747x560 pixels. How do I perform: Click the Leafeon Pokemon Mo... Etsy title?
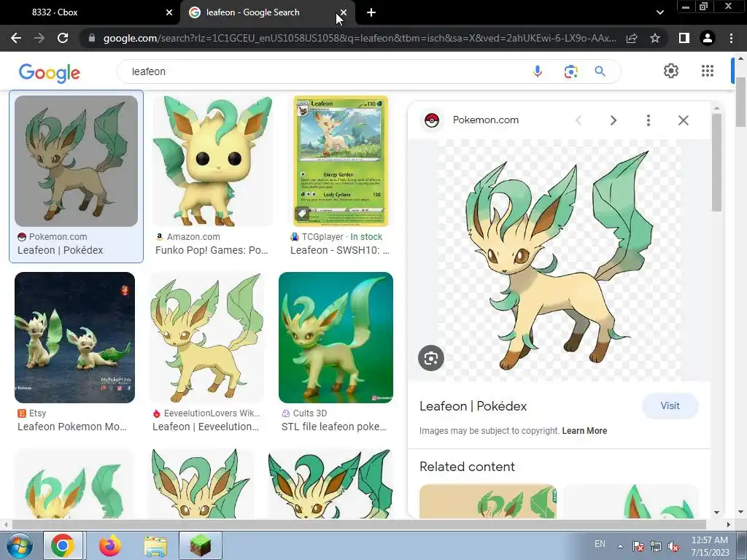(72, 427)
